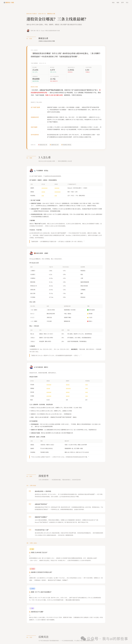The width and height of the screenshot is (132, 644).
Task: Open the 思考 nav link
Action: coord(122,2)
